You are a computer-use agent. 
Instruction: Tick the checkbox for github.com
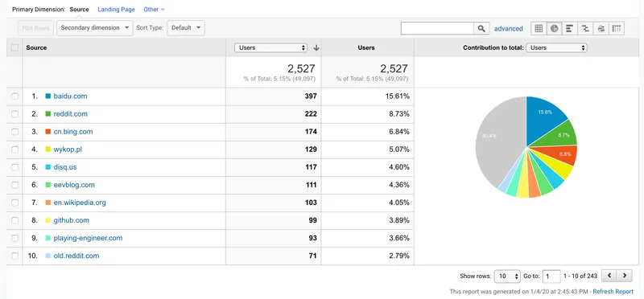click(14, 220)
